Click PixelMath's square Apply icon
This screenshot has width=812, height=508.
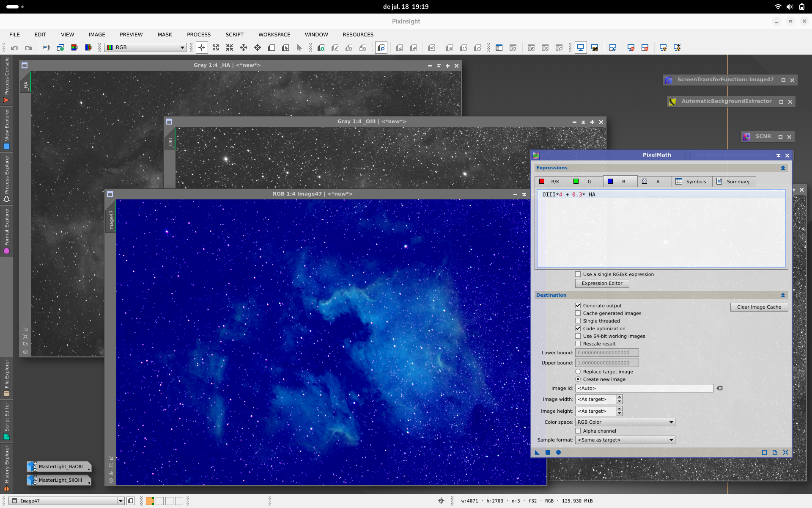(x=548, y=453)
